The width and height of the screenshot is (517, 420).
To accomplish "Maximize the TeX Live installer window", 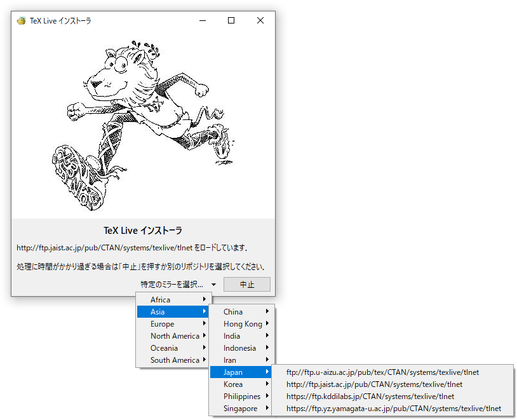I will (231, 21).
